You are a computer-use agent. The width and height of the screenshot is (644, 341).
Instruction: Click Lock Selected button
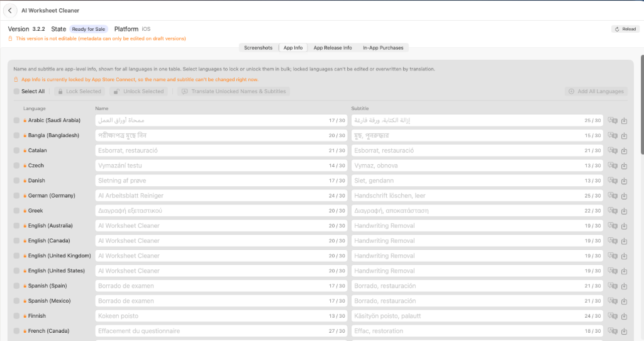(80, 91)
